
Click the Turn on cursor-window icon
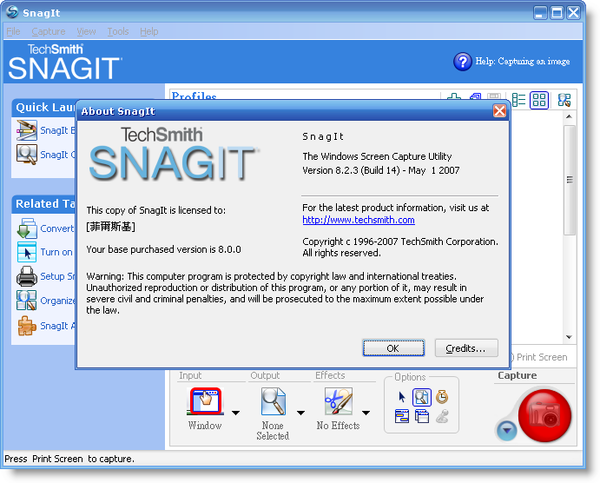[x=26, y=252]
